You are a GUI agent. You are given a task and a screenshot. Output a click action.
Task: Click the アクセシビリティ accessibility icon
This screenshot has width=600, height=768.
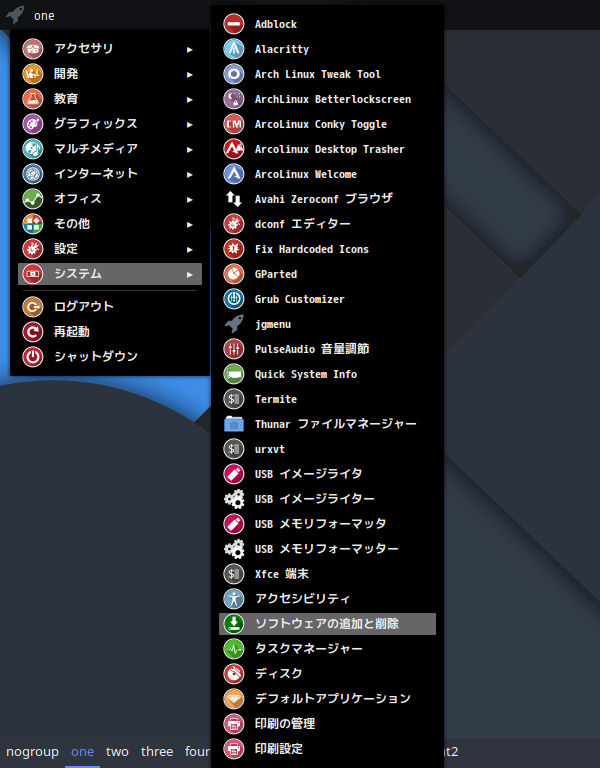coord(234,599)
